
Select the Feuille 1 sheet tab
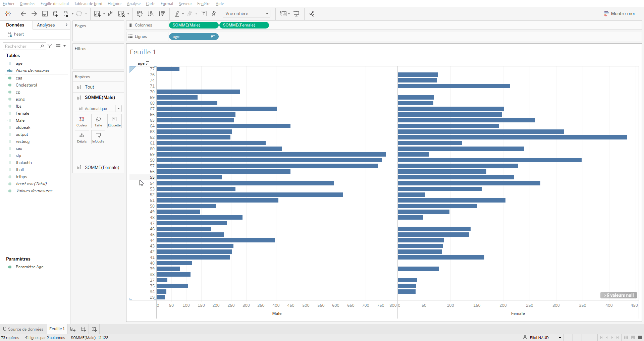57,329
